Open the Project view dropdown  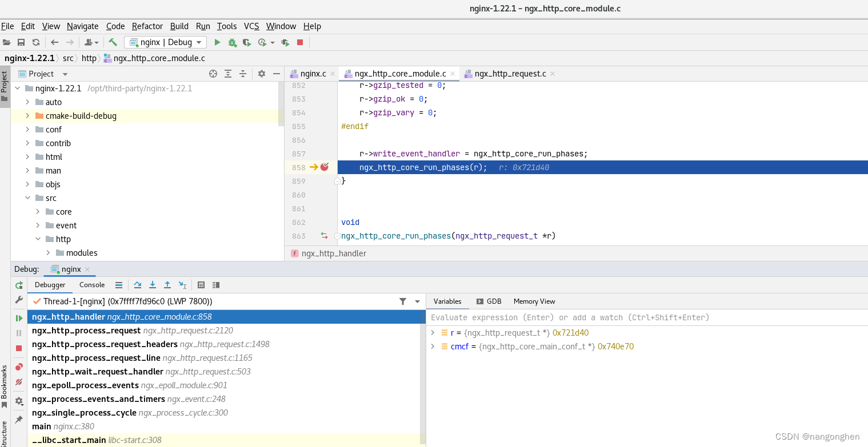pos(65,74)
